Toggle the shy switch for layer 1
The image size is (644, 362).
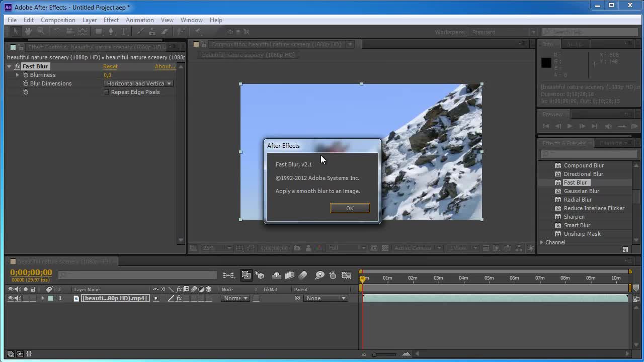pos(156,298)
